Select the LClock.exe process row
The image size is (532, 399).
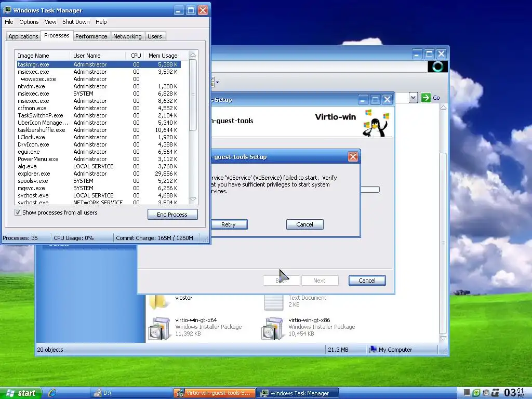click(98, 137)
